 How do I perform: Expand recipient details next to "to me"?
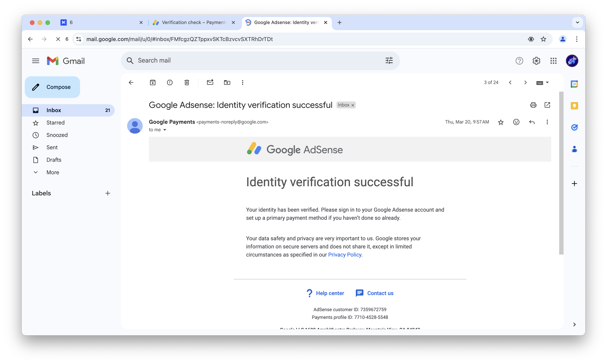coord(165,130)
